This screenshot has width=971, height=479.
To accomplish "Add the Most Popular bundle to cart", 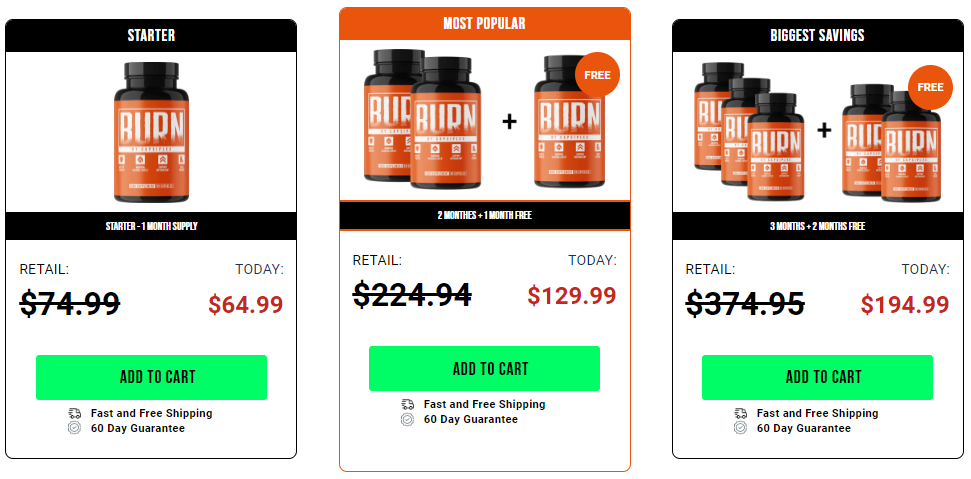I will 484,368.
